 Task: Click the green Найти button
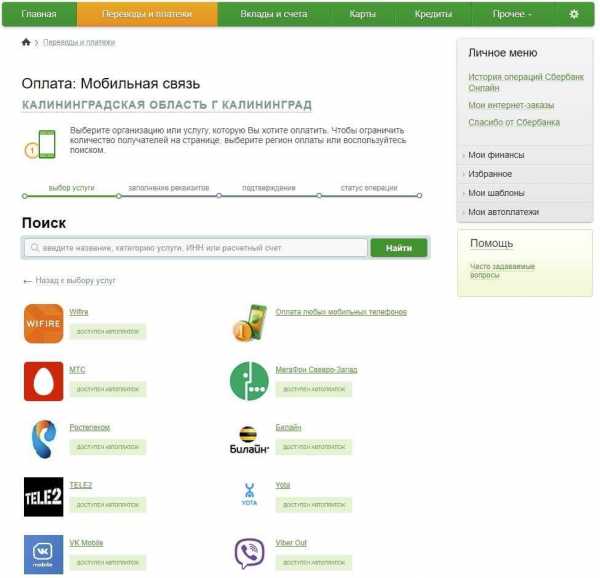pyautogui.click(x=399, y=248)
